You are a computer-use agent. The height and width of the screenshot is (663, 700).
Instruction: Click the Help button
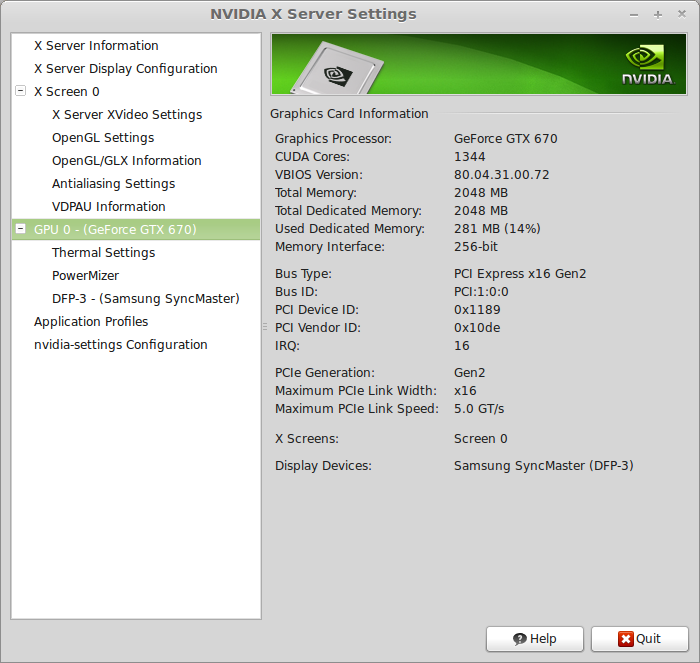coord(535,639)
